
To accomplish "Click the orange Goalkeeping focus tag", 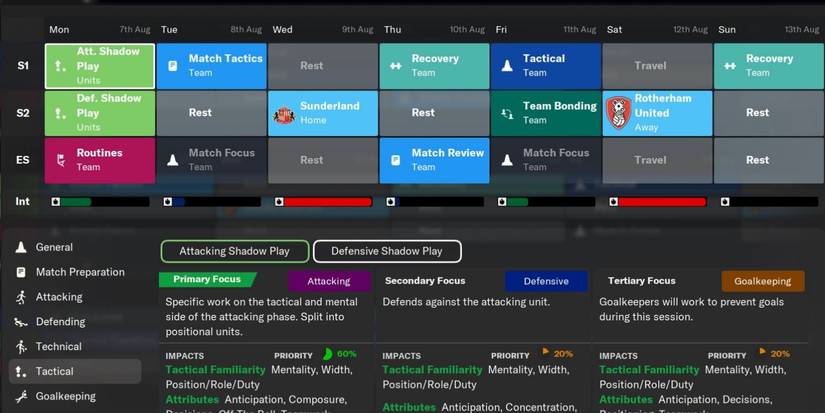I will coord(762,281).
